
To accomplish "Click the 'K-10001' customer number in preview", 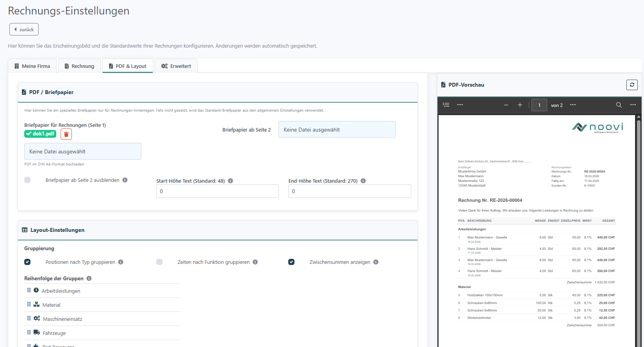I will click(x=590, y=185).
